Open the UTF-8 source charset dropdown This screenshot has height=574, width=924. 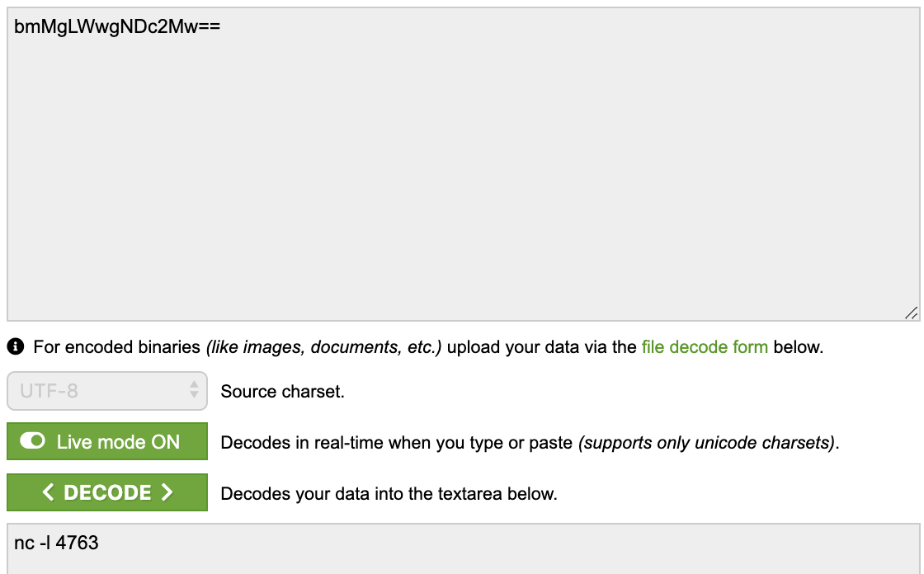pyautogui.click(x=107, y=391)
